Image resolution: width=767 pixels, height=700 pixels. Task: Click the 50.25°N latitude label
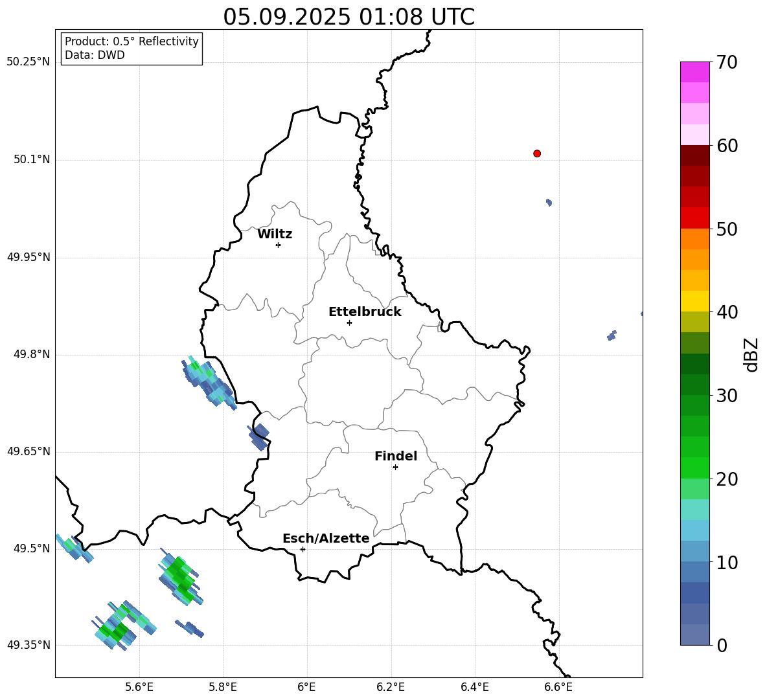click(x=28, y=62)
